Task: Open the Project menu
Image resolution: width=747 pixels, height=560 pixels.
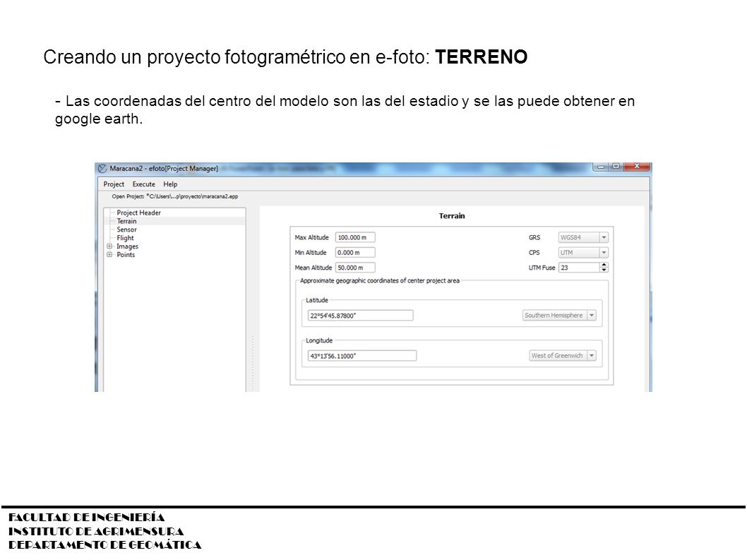Action: pos(114,184)
